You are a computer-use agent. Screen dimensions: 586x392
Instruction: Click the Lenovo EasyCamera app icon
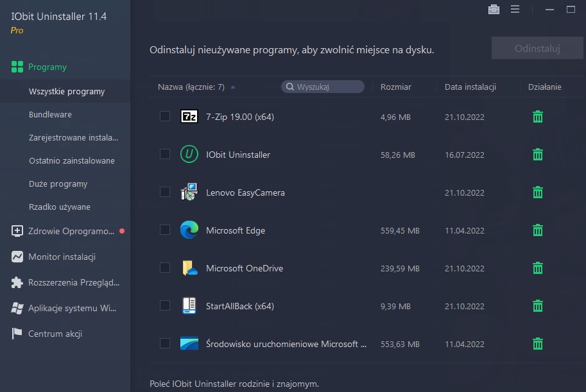click(x=189, y=192)
